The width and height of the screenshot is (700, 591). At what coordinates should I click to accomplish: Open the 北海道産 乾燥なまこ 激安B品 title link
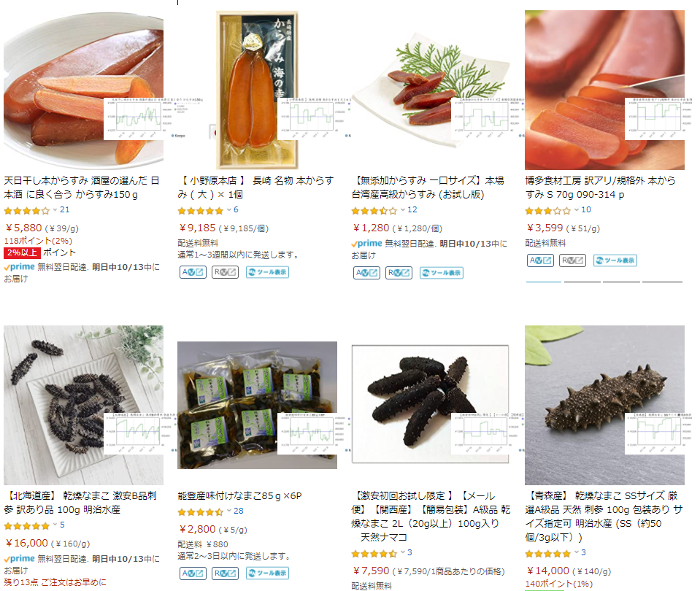pyautogui.click(x=80, y=503)
